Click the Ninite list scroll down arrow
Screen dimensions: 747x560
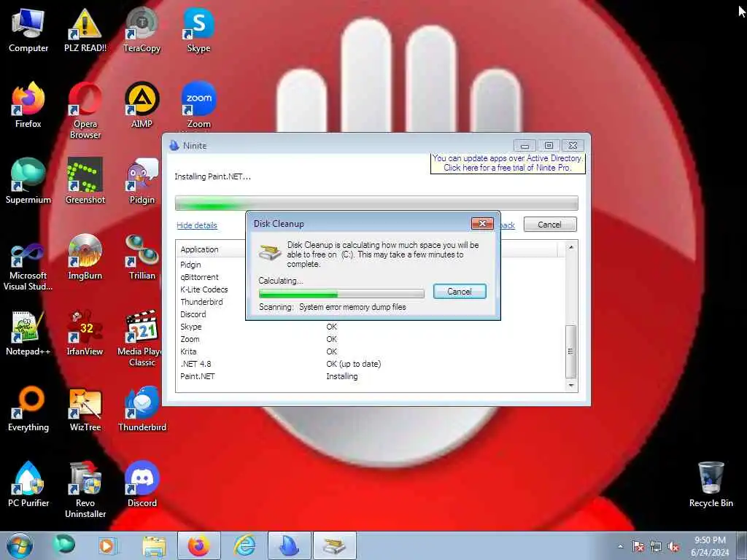[570, 385]
